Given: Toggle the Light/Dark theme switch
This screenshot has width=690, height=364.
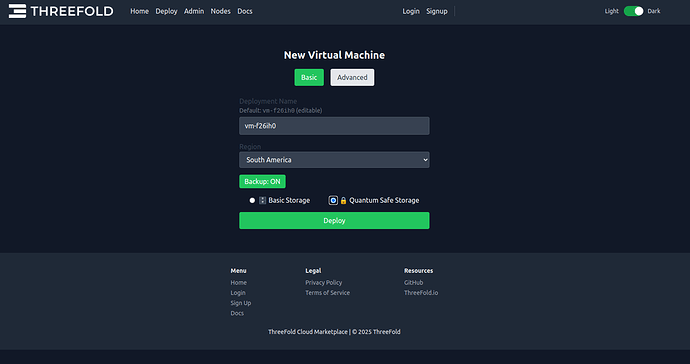Looking at the screenshot, I should coord(633,11).
